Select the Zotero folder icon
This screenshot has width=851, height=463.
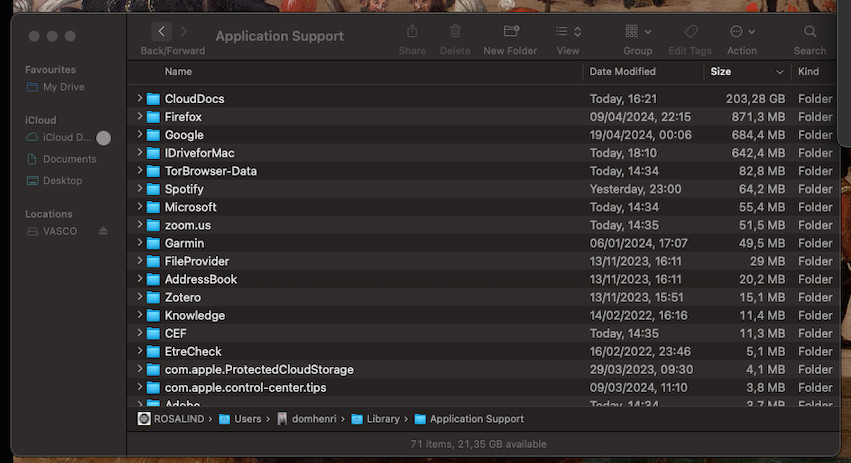tap(154, 297)
